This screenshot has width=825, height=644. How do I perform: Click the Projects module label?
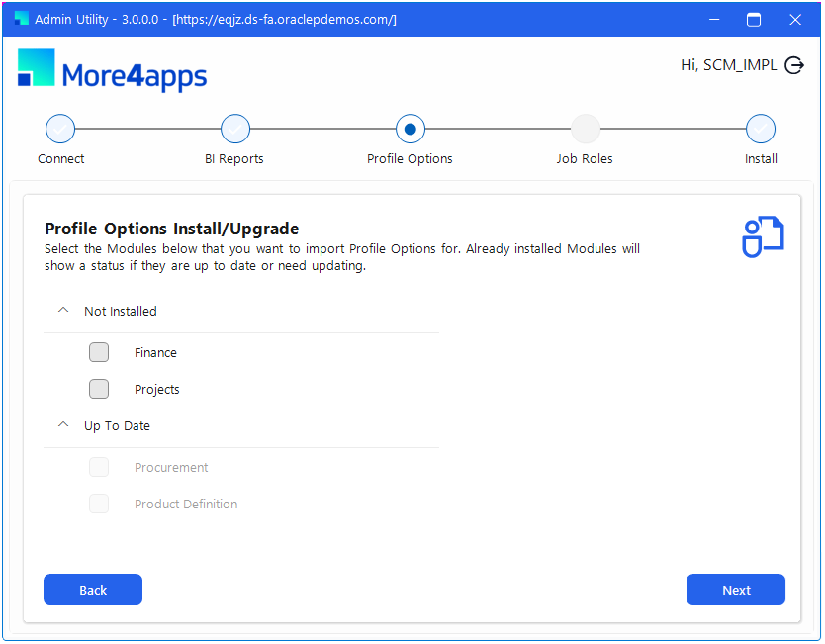(157, 390)
